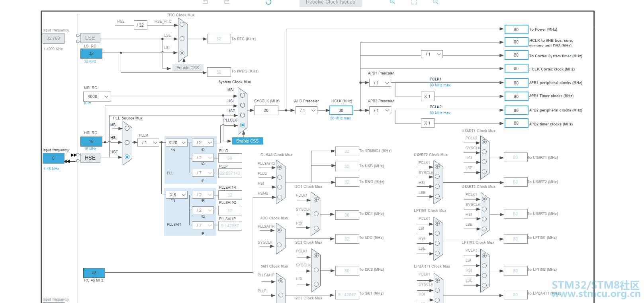Select HSE in the PLL Source Mux
The image size is (644, 303).
click(x=127, y=157)
